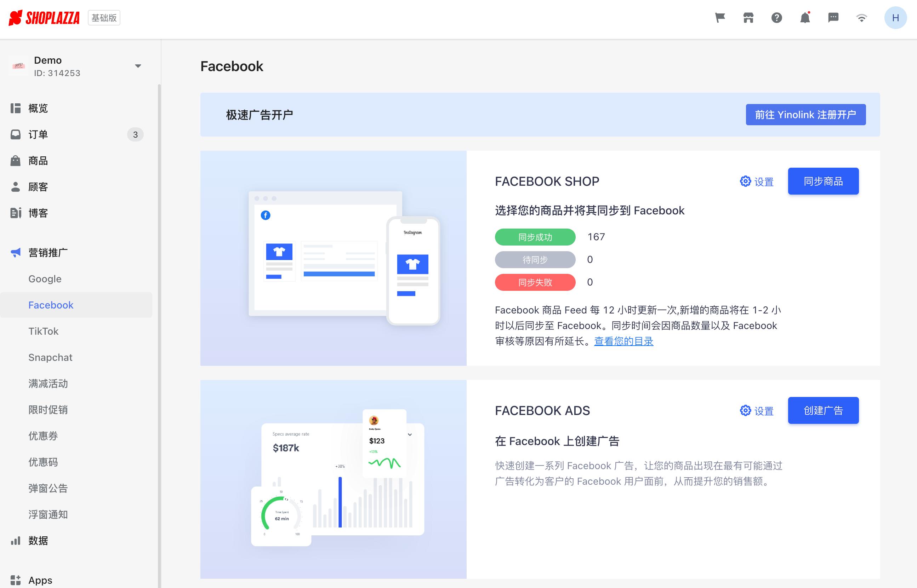Viewport: 917px width, 588px height.
Task: Open the Apps section icon
Action: click(x=16, y=580)
